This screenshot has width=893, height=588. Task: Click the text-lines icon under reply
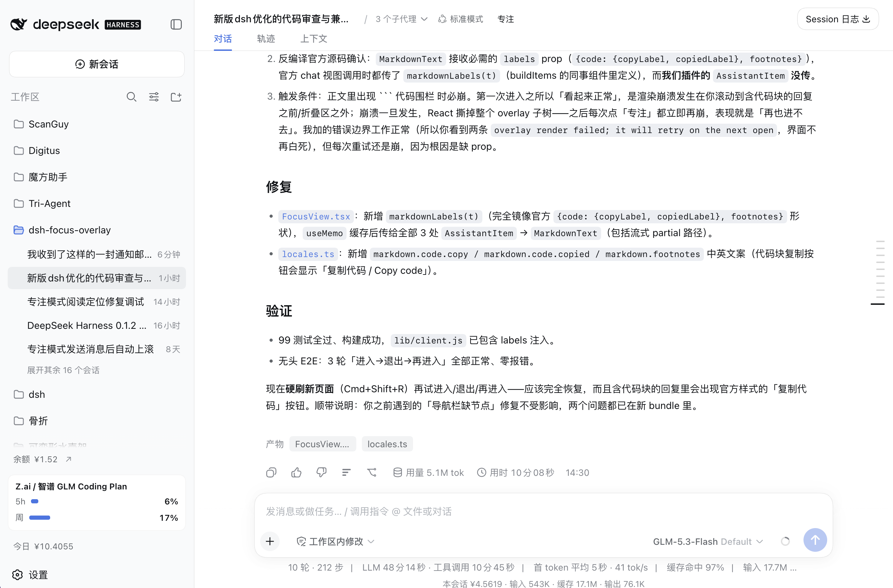click(346, 472)
